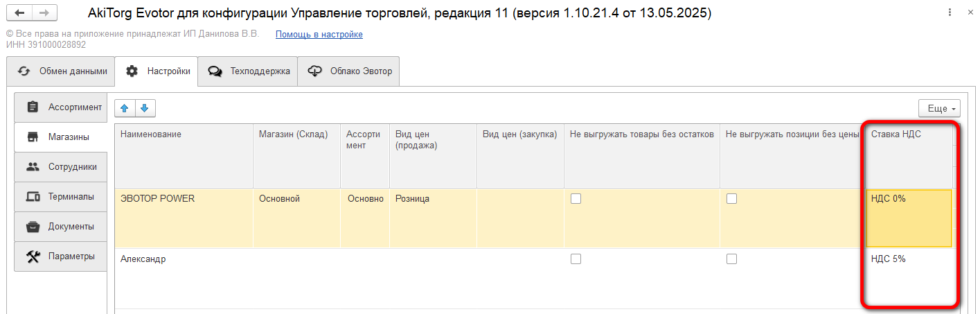This screenshot has height=314, width=980.
Task: Toggle 'Не выгружать товары без остатков' for Александр
Action: 576,259
